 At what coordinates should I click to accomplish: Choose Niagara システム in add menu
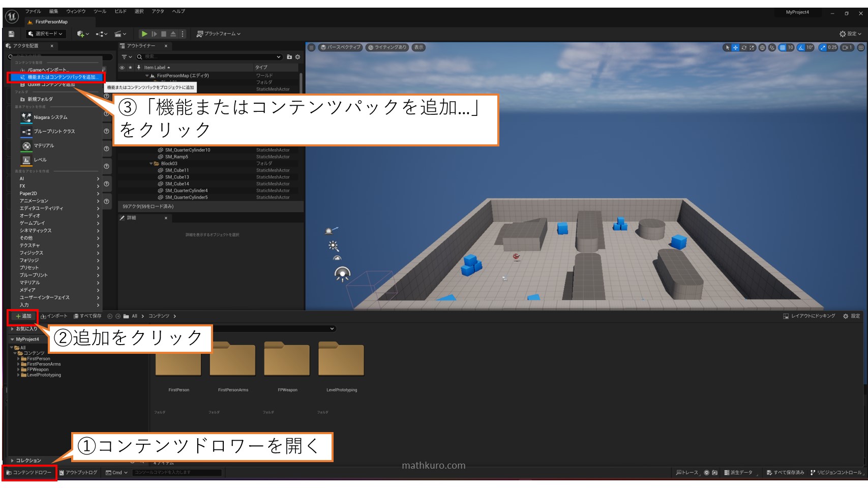(x=56, y=117)
